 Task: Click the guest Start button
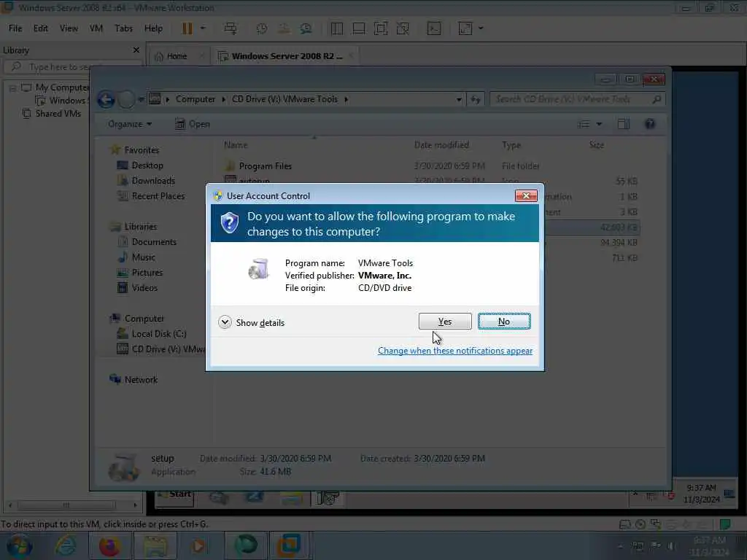tap(174, 495)
